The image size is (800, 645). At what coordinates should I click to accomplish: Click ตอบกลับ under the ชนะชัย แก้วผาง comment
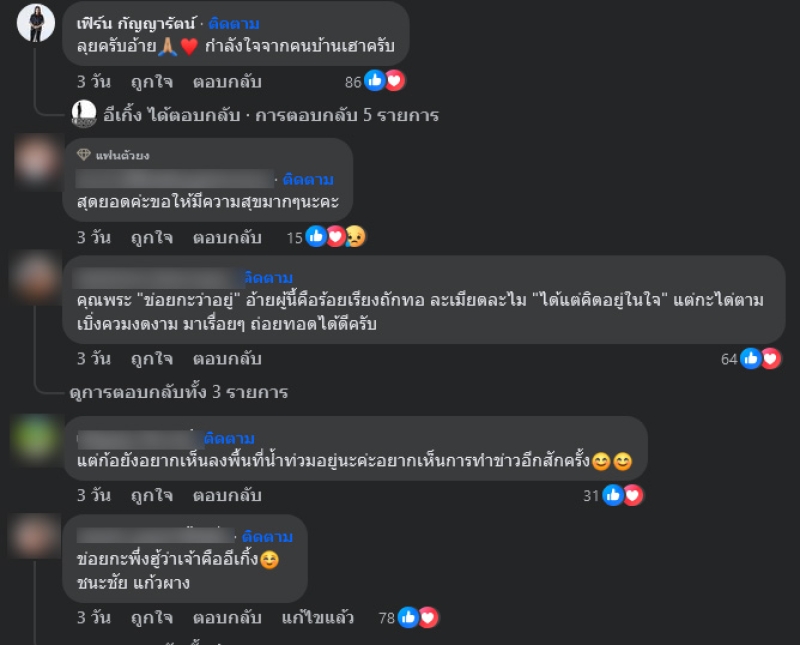(x=227, y=617)
